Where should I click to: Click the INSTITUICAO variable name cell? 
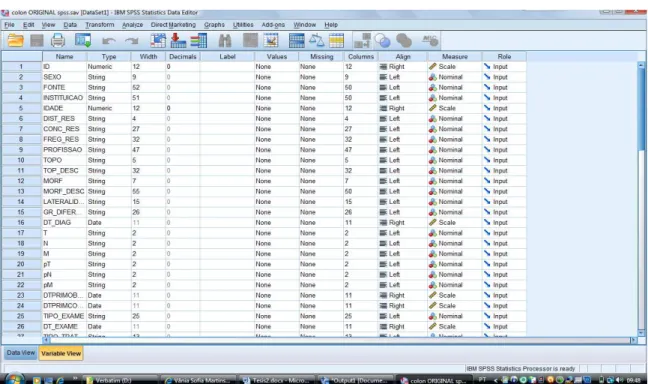pyautogui.click(x=64, y=98)
